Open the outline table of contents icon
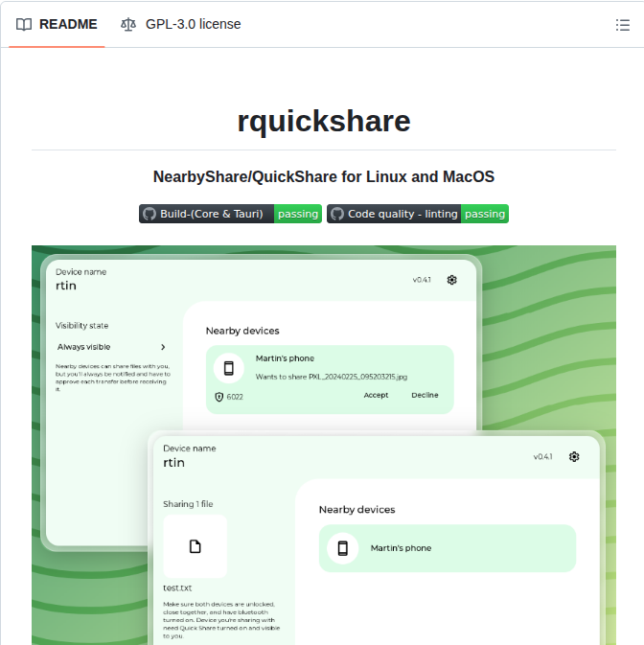The width and height of the screenshot is (644, 645). point(623,25)
